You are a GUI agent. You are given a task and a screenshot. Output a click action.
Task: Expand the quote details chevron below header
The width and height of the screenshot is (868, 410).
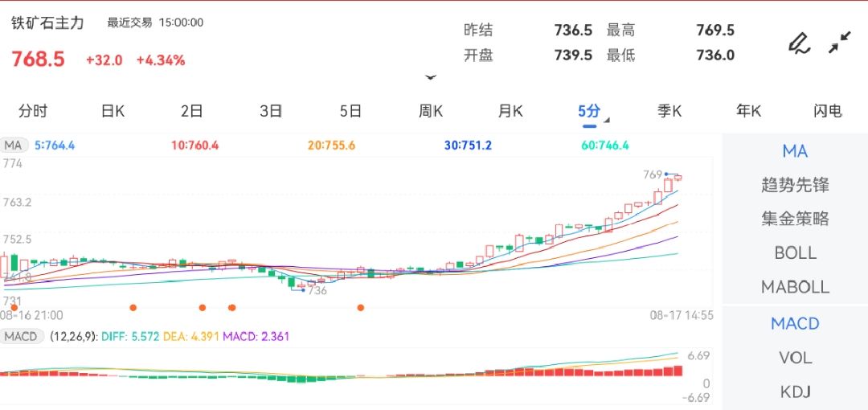(431, 77)
